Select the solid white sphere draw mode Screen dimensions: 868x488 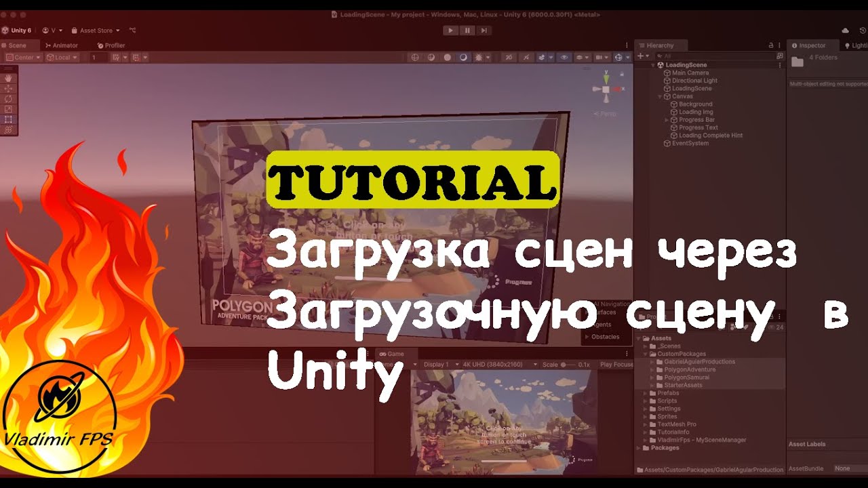pos(448,58)
